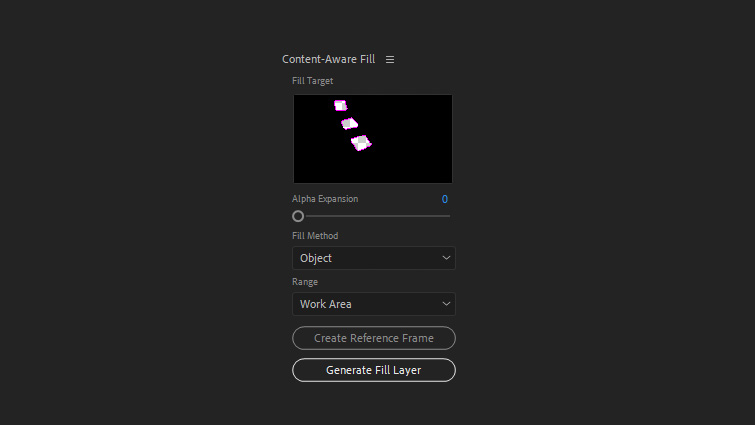Image resolution: width=755 pixels, height=425 pixels.
Task: Click the middle mask shape in preview
Action: click(x=349, y=124)
